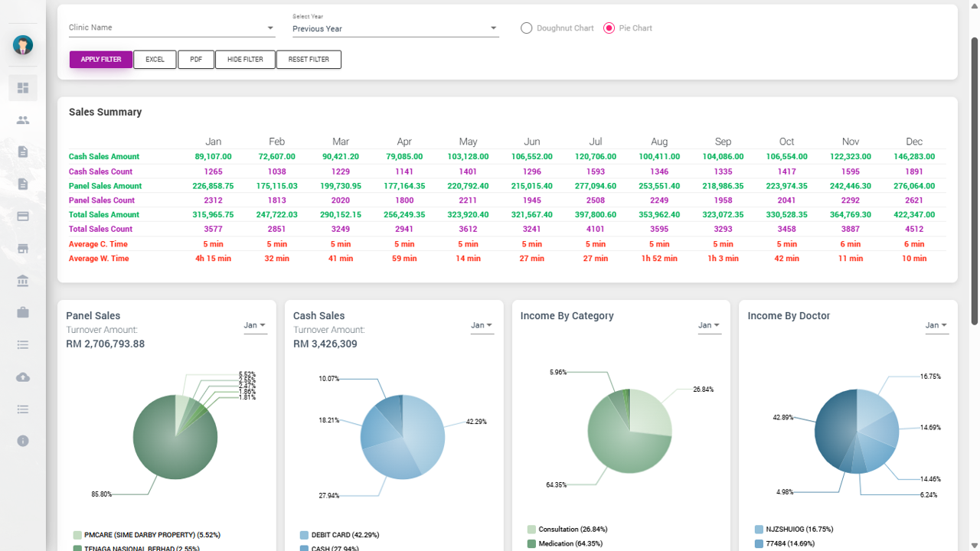980x551 pixels.
Task: Open the briefcase icon in sidebar
Action: point(23,312)
